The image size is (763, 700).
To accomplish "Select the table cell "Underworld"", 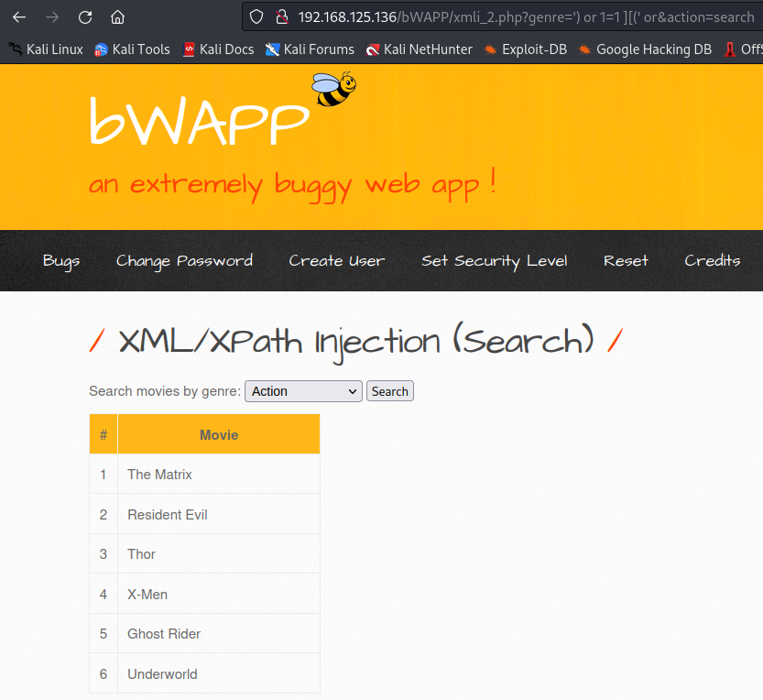I will 219,673.
